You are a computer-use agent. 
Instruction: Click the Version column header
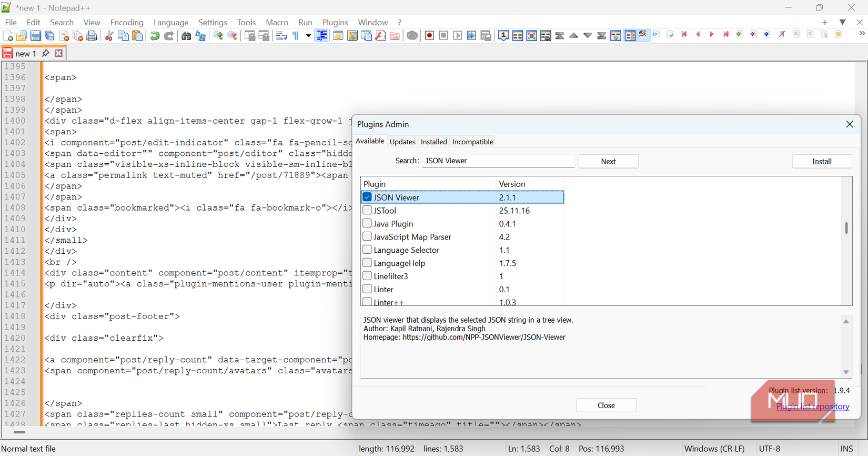coord(530,184)
